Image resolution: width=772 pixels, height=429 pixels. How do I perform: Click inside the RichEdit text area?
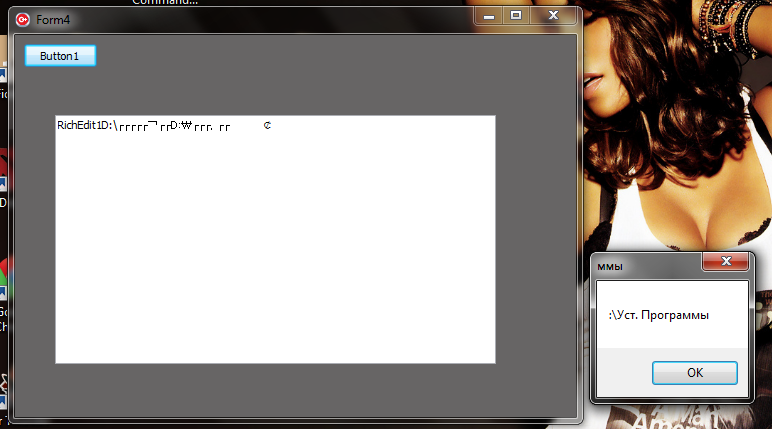(275, 239)
